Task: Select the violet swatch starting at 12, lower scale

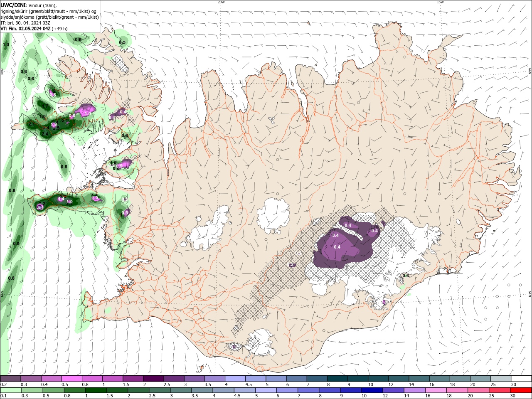Action: [393, 390]
